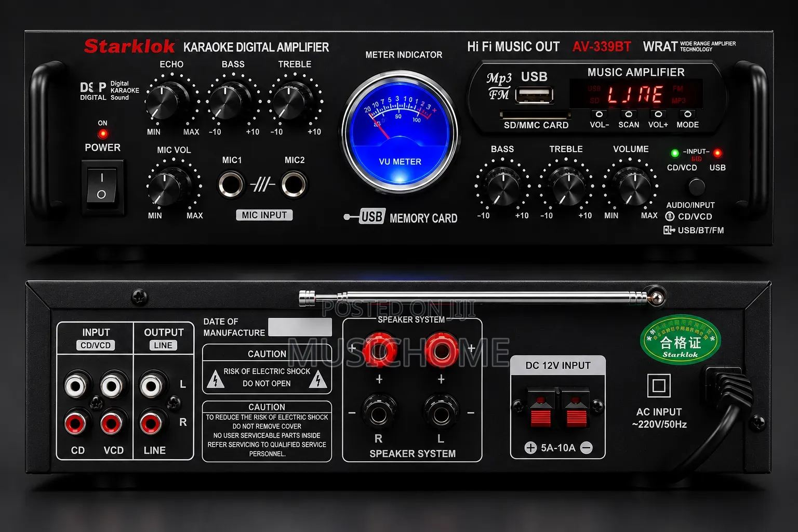Click the white VCD input RCA jack
Screen dimensions: 798x532
[112, 386]
